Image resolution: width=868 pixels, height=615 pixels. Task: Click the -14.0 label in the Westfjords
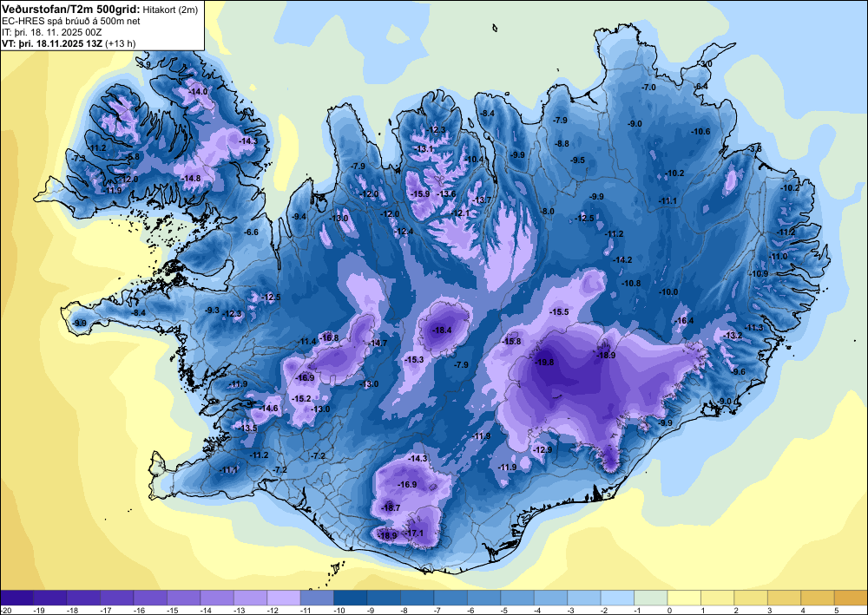198,91
